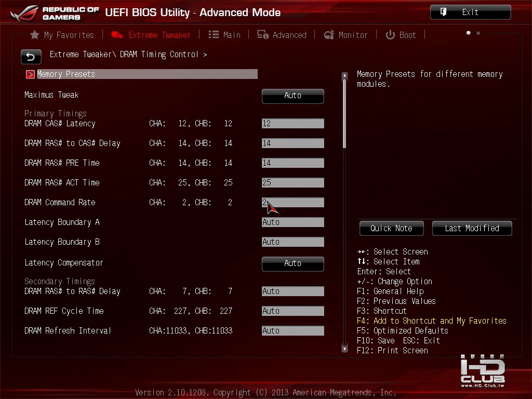The height and width of the screenshot is (399, 532).
Task: Click 'F4: Add to Shortcut and My Favorites'
Action: [432, 321]
